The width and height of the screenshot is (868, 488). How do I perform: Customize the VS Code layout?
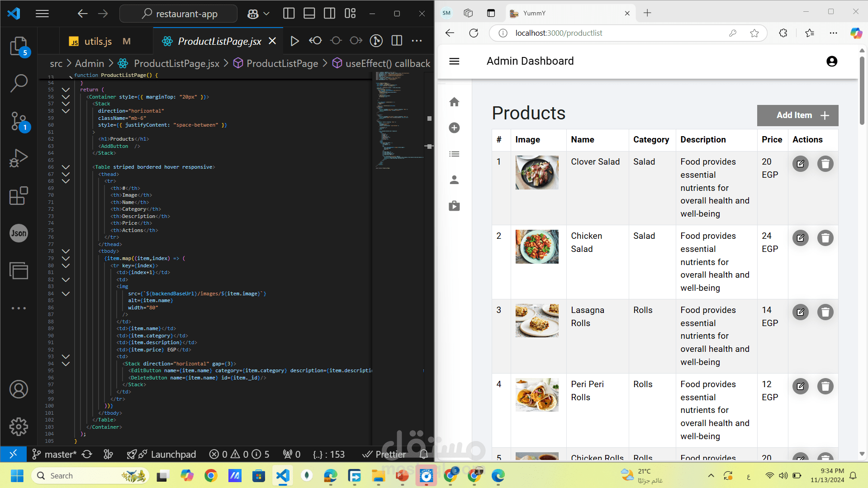350,14
